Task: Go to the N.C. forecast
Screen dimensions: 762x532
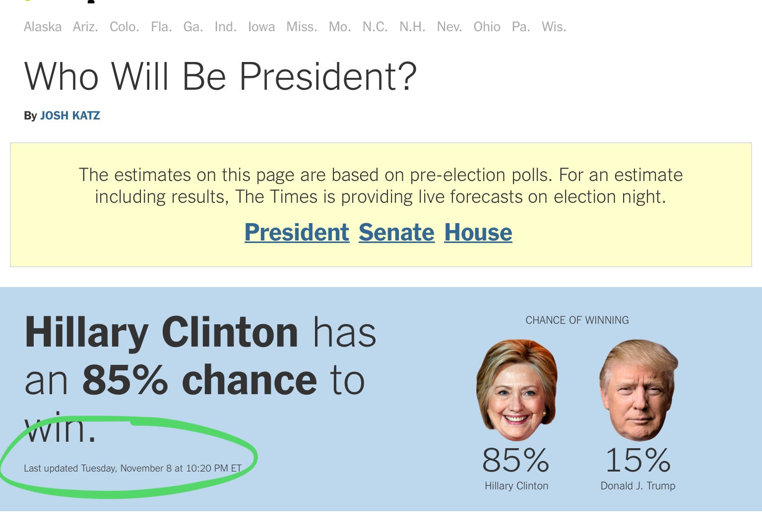Action: [x=375, y=27]
